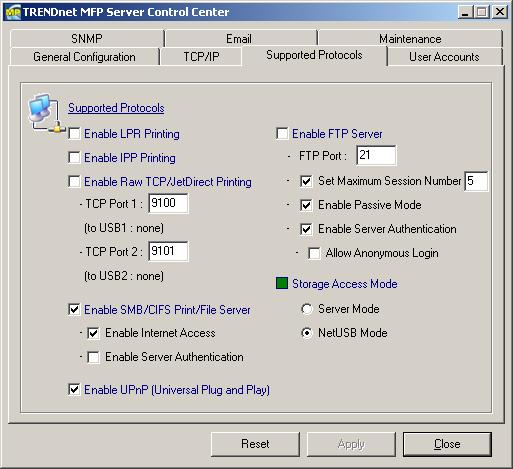Turn on Enable FTP Server
Viewport: 513px width, 469px height.
coord(282,134)
